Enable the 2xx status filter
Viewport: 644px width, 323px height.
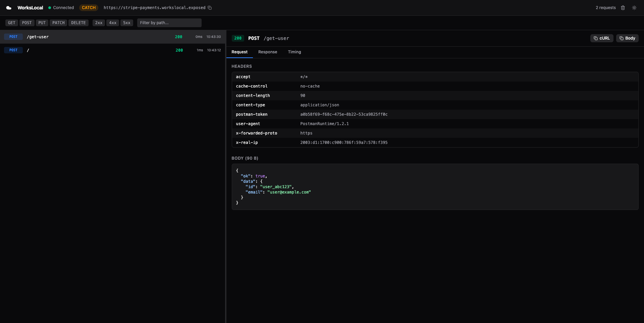click(x=98, y=22)
